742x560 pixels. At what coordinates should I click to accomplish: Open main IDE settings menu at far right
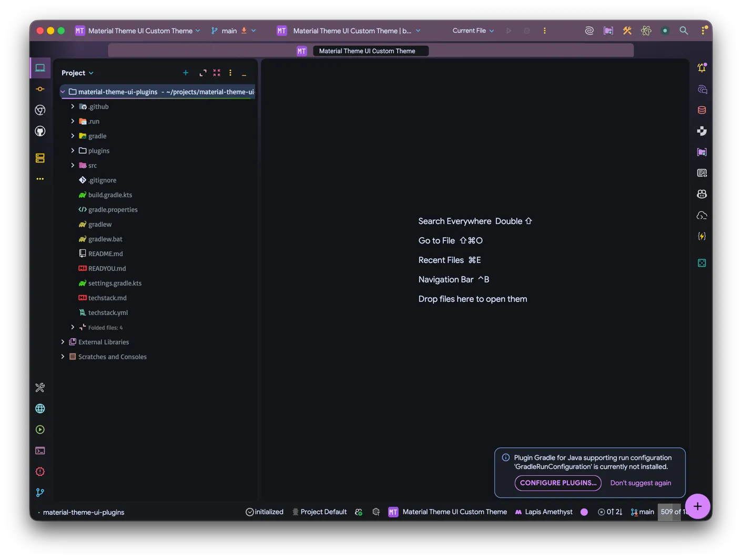(703, 30)
